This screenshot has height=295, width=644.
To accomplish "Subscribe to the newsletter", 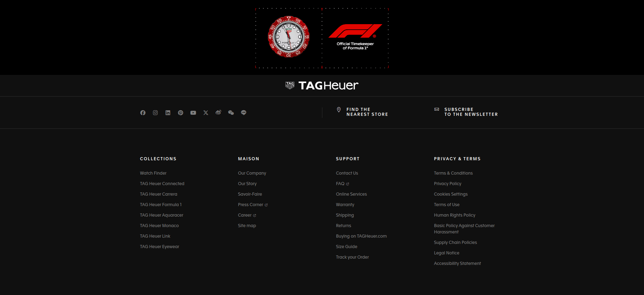I will pos(470,112).
